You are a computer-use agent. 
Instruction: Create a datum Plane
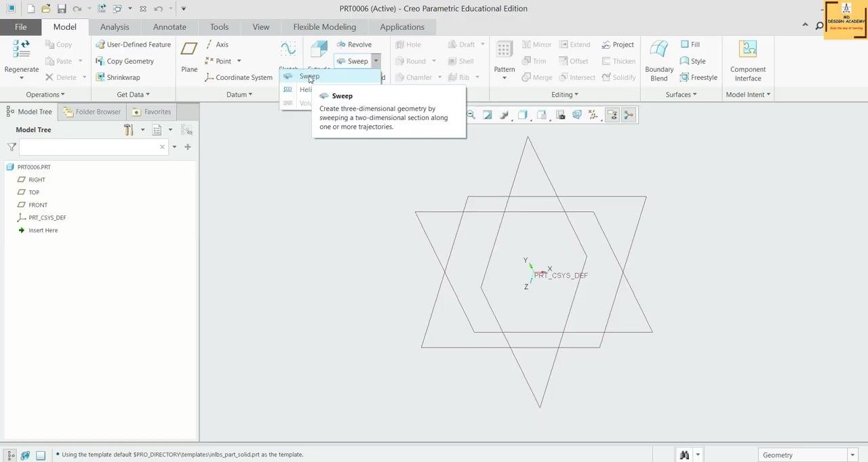[x=189, y=57]
